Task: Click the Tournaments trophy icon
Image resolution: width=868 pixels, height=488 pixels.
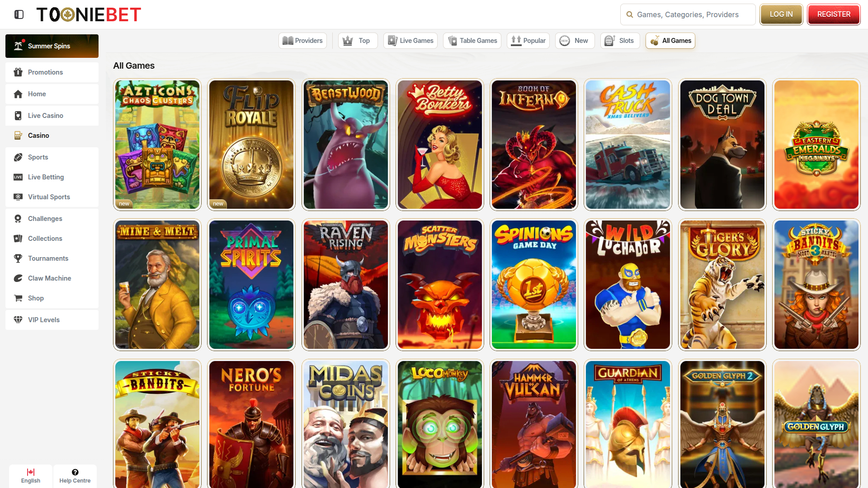Action: (18, 258)
